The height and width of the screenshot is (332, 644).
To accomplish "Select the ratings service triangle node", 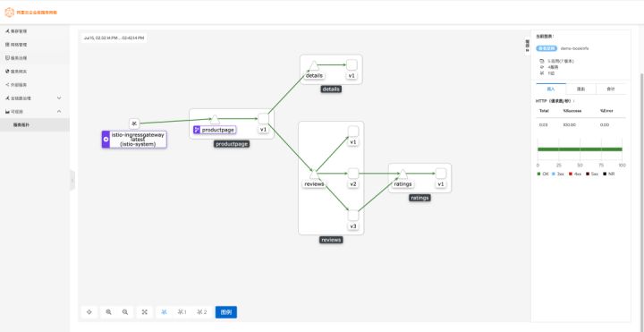I will click(402, 175).
